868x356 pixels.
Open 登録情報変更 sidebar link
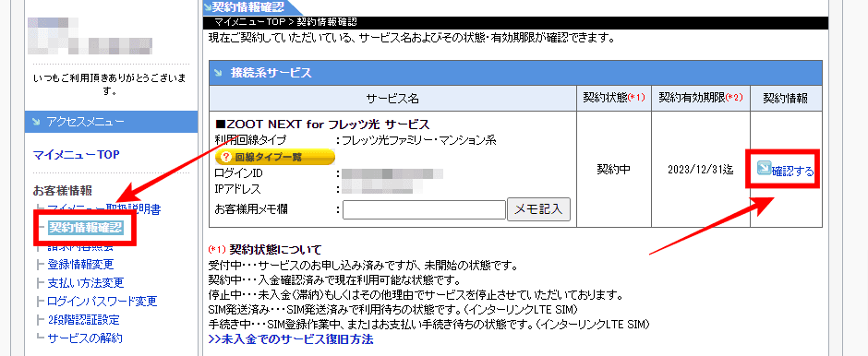pos(80,265)
